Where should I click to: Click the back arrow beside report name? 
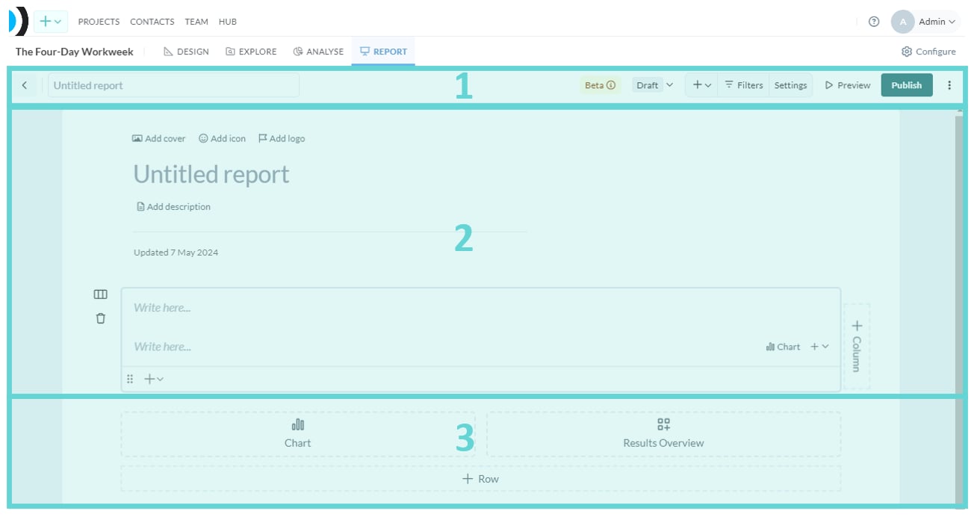pos(25,85)
